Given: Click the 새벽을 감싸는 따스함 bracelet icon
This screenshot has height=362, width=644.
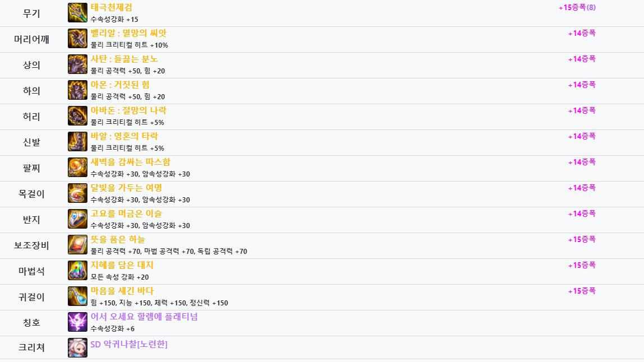Looking at the screenshot, I should point(77,168).
